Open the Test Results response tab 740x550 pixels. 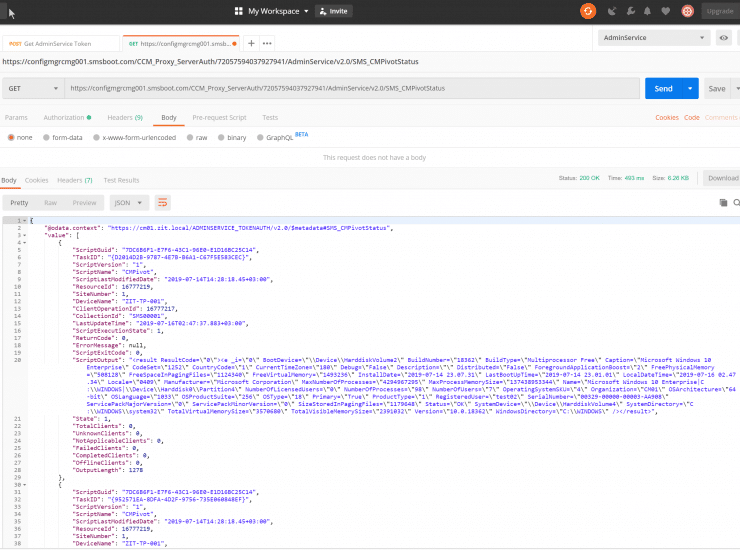[x=121, y=180]
